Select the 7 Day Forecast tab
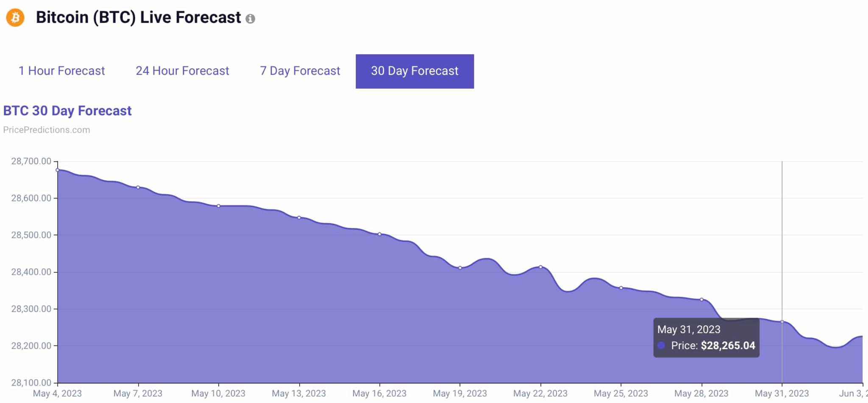 (x=300, y=71)
